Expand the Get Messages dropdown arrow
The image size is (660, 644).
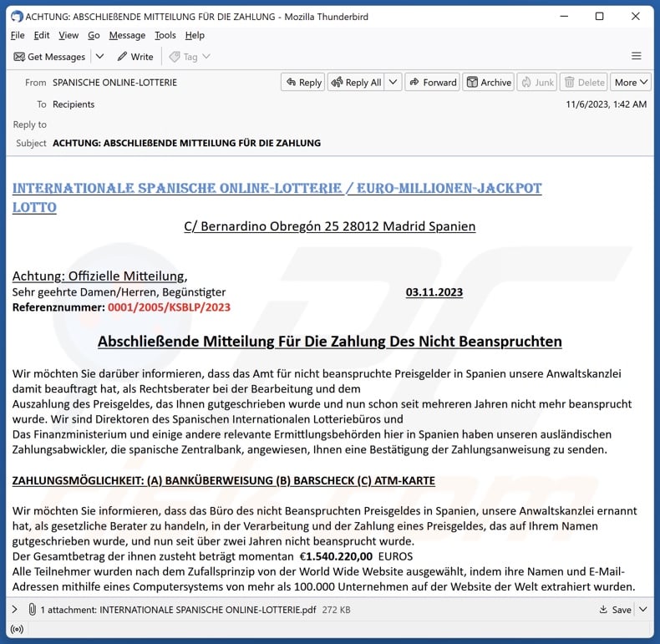click(99, 57)
